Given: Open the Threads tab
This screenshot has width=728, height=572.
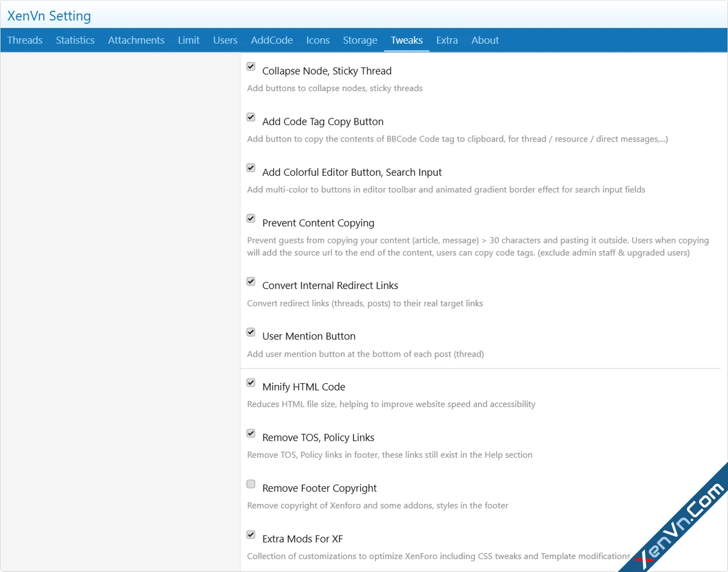Looking at the screenshot, I should pyautogui.click(x=25, y=40).
